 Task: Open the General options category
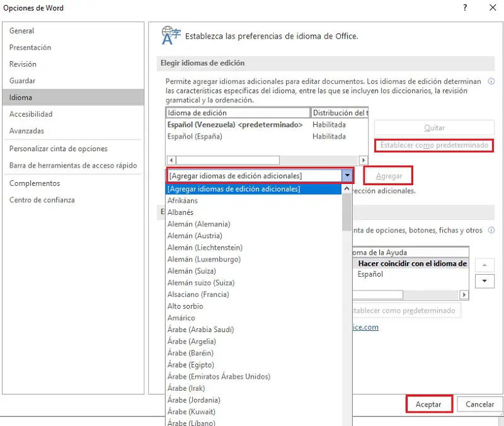pos(73,31)
